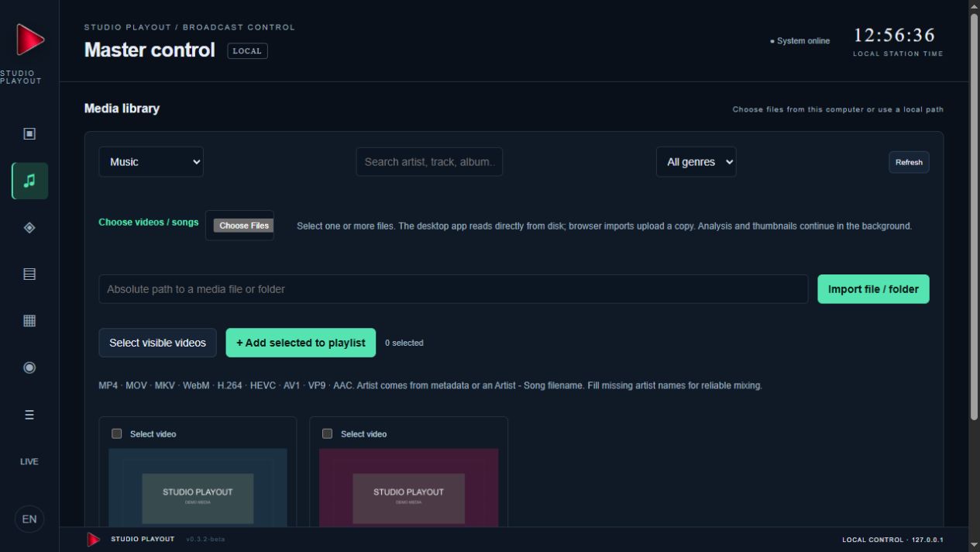
Task: Open the maroon Studio Playout demo thumbnail
Action: pos(409,488)
